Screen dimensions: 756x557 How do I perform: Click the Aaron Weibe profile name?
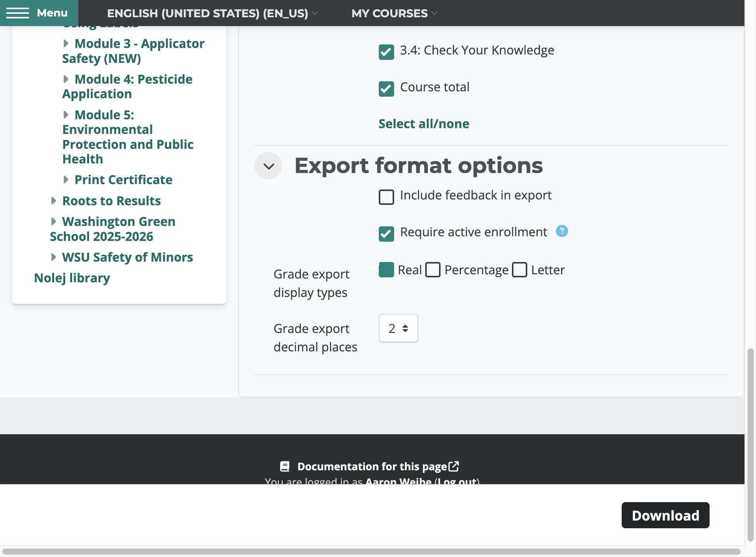[398, 481]
